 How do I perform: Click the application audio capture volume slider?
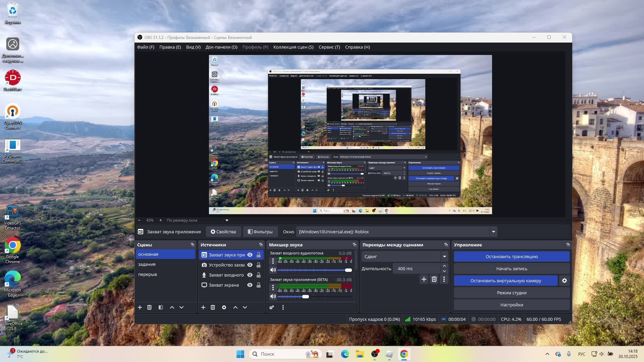(305, 297)
